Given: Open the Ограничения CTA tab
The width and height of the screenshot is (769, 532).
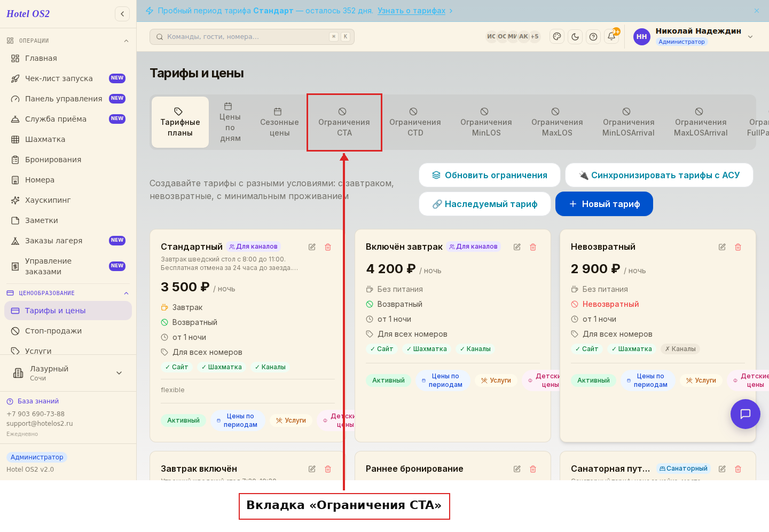Looking at the screenshot, I should [344, 122].
